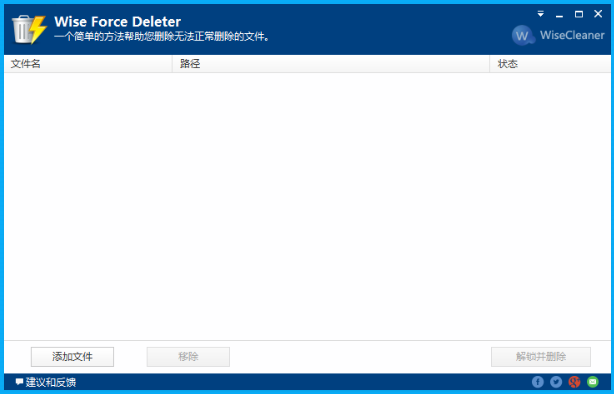The image size is (614, 394).
Task: Open the 建议和反馈 feedback link
Action: 46,382
